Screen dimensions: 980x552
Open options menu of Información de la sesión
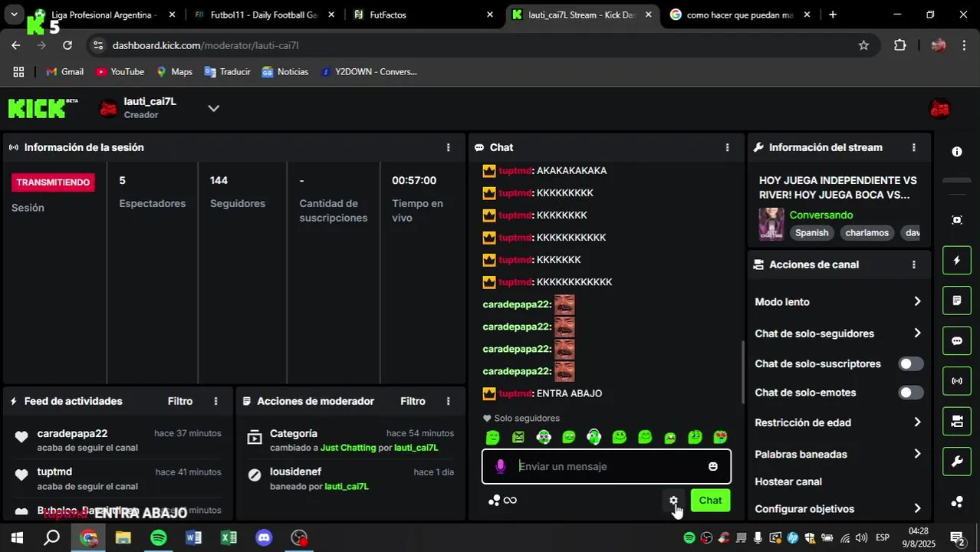(449, 147)
